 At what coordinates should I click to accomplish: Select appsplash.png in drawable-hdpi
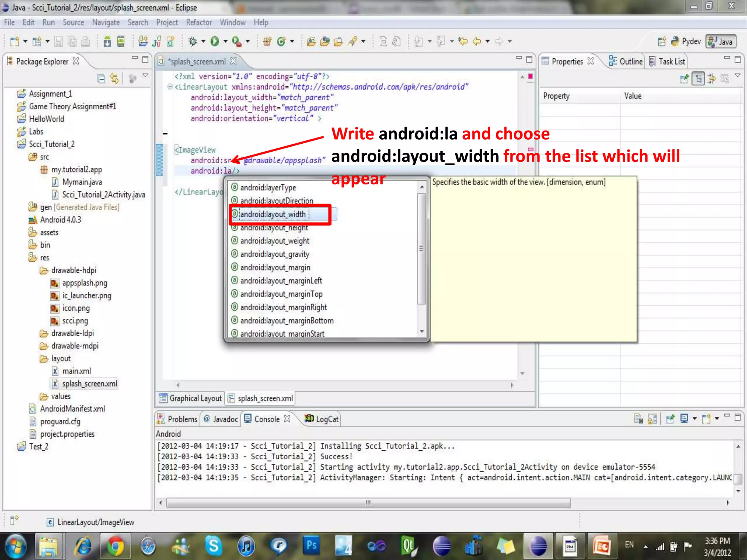tap(84, 283)
